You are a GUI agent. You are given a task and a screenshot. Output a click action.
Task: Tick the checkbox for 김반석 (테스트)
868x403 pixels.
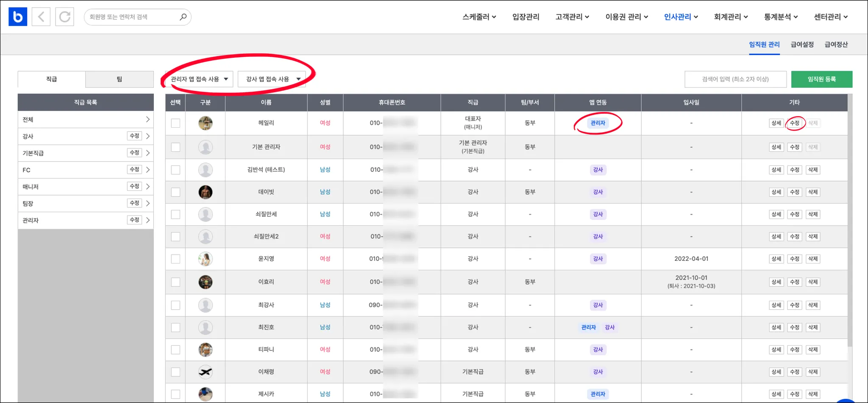point(175,170)
